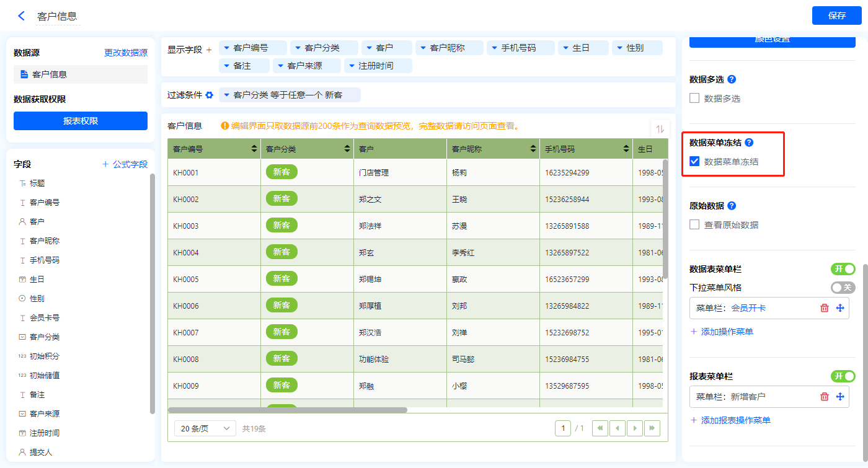
Task: Click the plus icon beside 显示字段
Action: 209,50
